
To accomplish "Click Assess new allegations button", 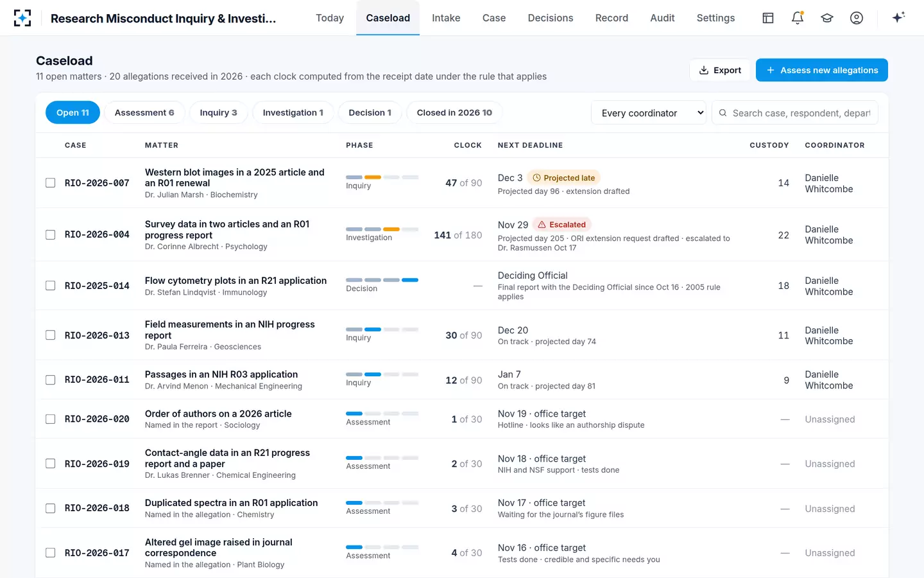I will tap(822, 70).
